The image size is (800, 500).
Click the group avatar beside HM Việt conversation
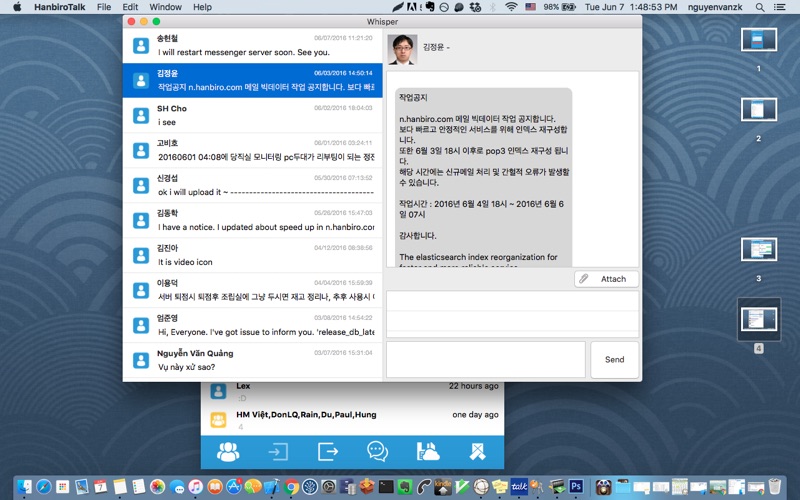tap(218, 420)
